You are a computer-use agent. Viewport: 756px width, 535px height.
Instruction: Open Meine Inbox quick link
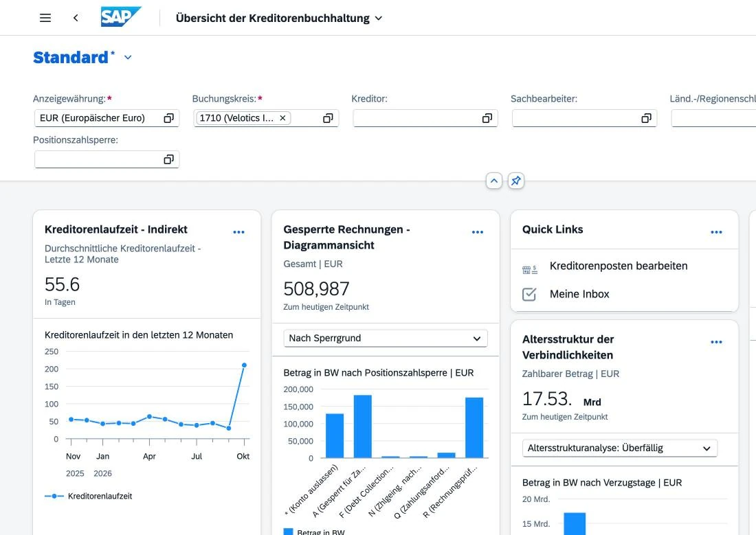tap(579, 294)
